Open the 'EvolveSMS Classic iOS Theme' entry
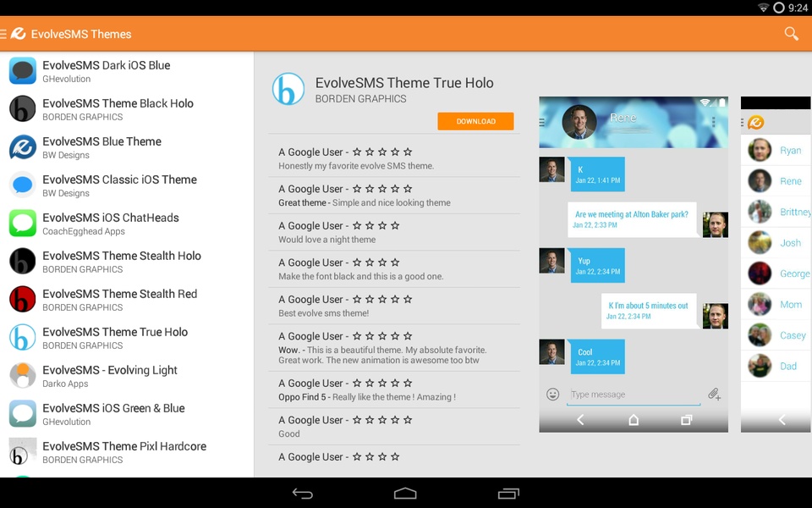Viewport: 812px width, 508px height. [127, 185]
